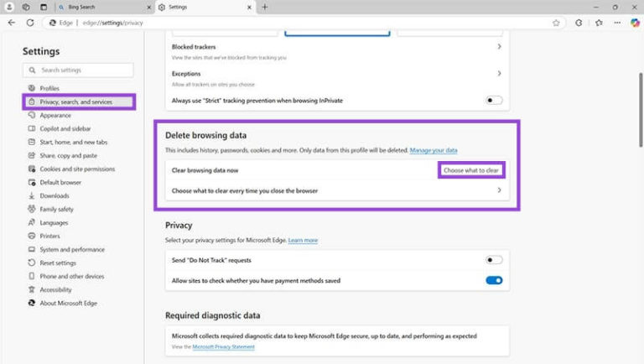Enable Send Do Not Track requests
Viewport: 644px width, 364px height.
[494, 260]
